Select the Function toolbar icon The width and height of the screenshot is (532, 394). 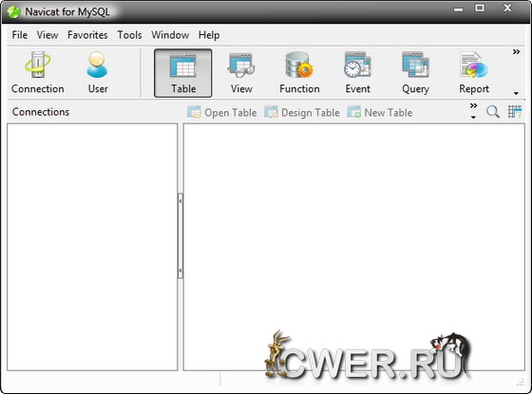pos(299,73)
